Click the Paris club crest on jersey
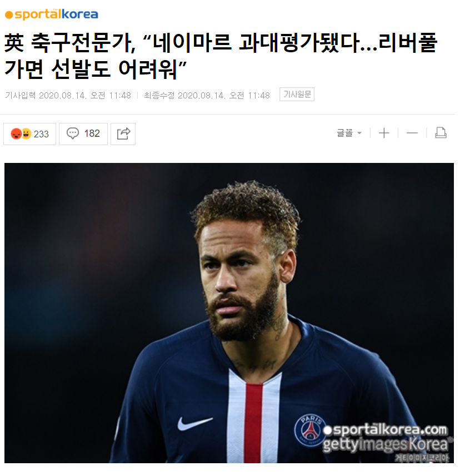The width and height of the screenshot is (460, 476). tap(310, 431)
